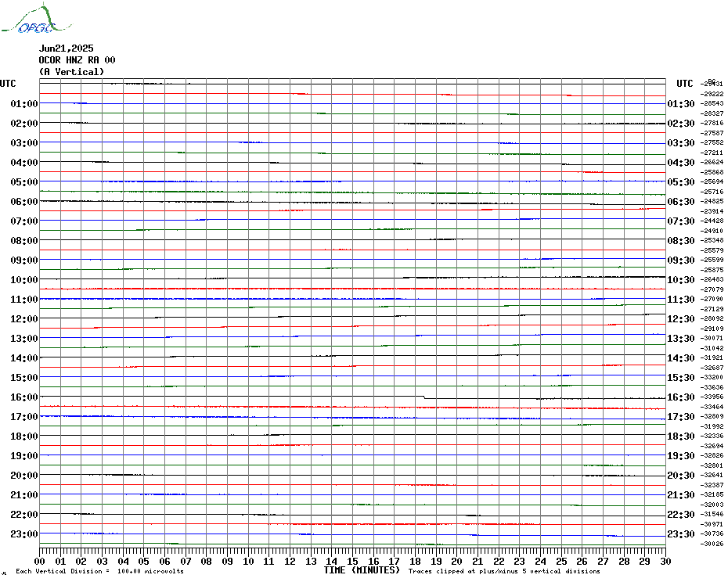Click the TIME (MINUTES) axis title
The height and width of the screenshot is (582, 728).
click(362, 570)
